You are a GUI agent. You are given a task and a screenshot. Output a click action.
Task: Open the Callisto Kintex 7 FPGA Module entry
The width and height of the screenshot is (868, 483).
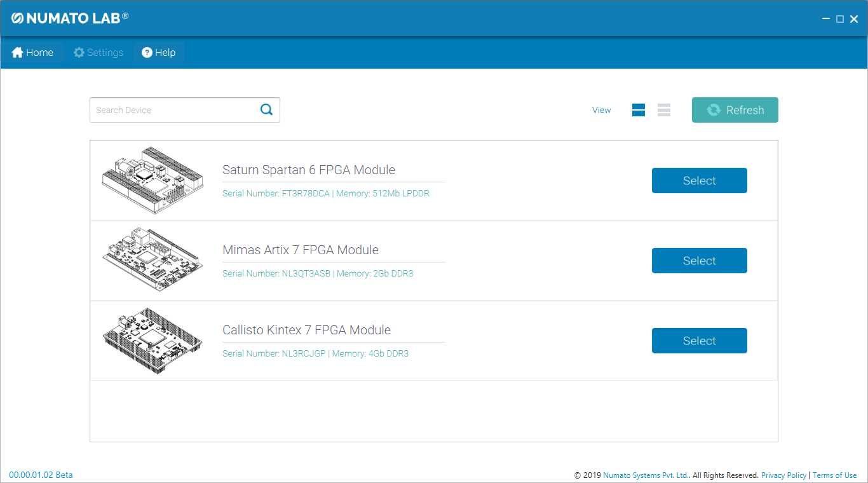pyautogui.click(x=699, y=340)
